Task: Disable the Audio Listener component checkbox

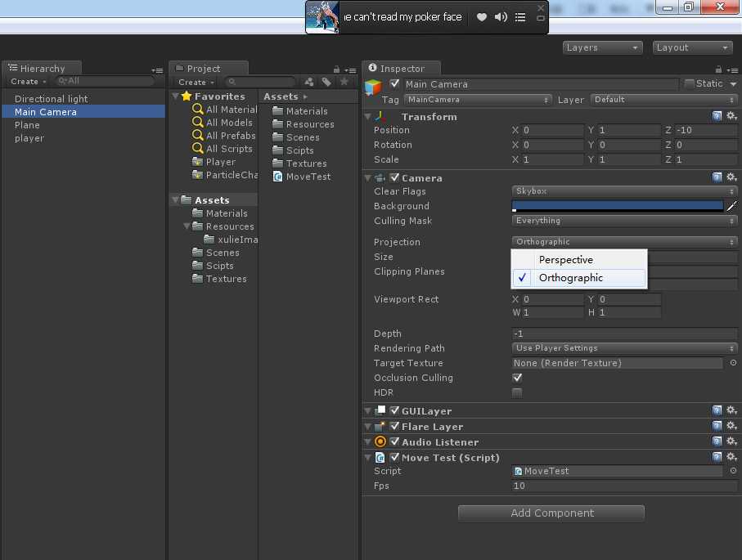Action: click(394, 441)
